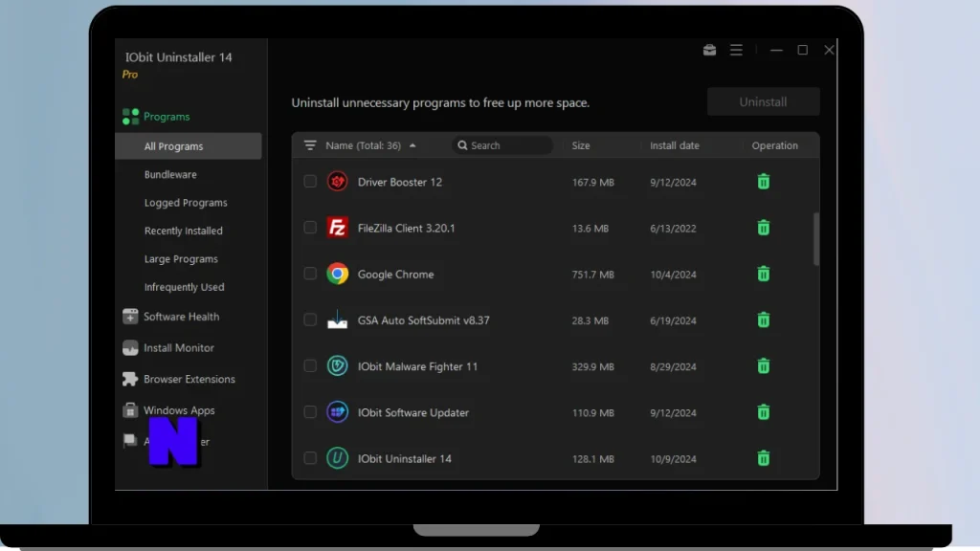
Task: Click the Software Health icon
Action: tap(130, 317)
